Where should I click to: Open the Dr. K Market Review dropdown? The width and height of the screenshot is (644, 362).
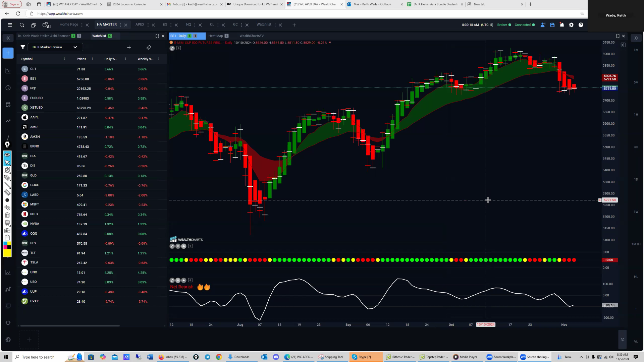pyautogui.click(x=55, y=47)
